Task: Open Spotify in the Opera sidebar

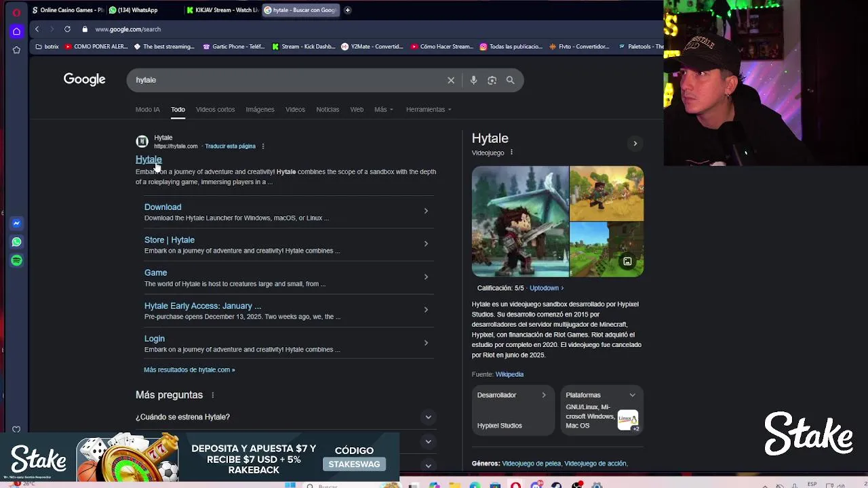Action: click(16, 260)
